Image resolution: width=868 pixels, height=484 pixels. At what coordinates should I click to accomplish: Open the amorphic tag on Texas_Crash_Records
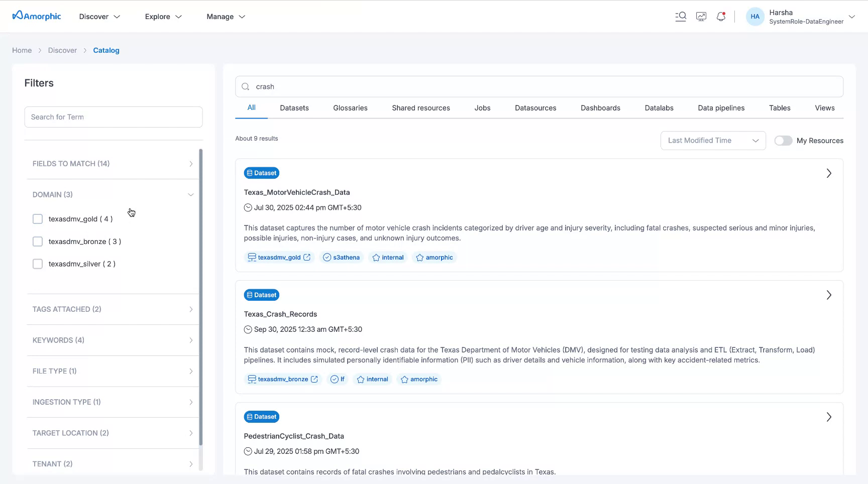tap(418, 379)
